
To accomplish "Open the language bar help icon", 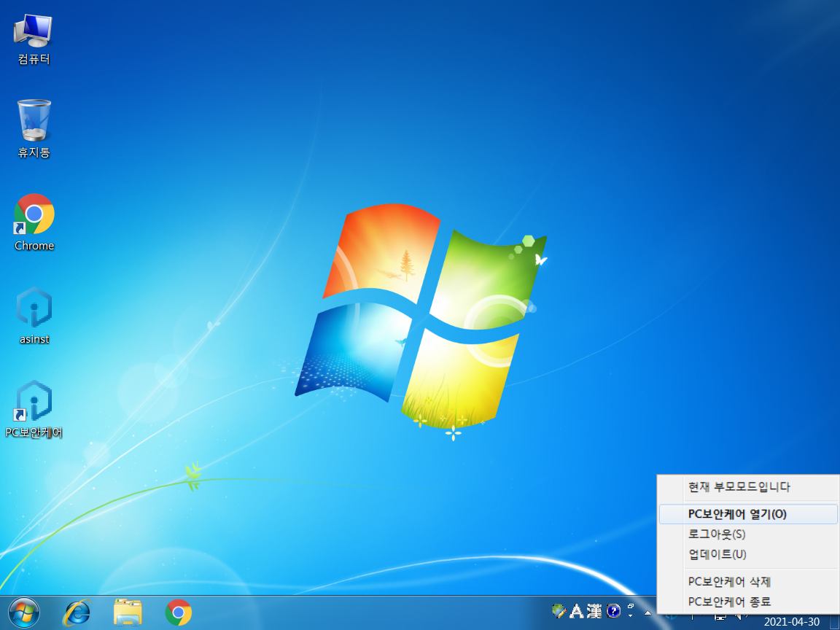I will coord(613,611).
